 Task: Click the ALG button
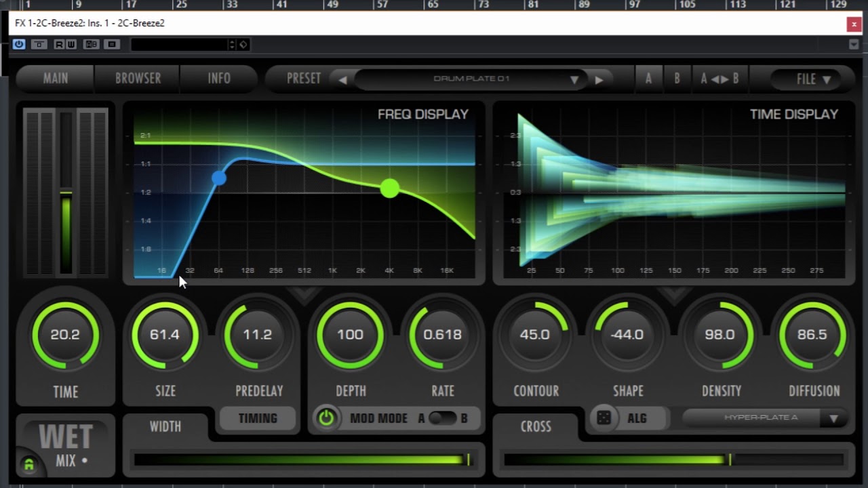tap(637, 418)
